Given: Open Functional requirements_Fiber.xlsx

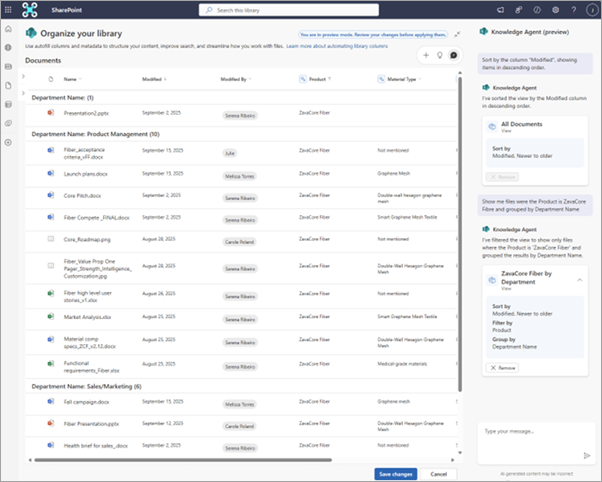Looking at the screenshot, I should pyautogui.click(x=91, y=367).
